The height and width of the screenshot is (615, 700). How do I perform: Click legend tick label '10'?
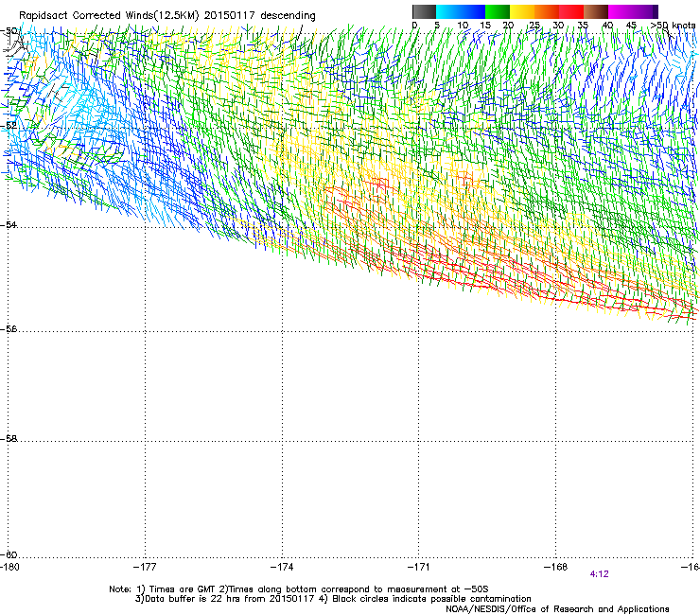pos(463,26)
